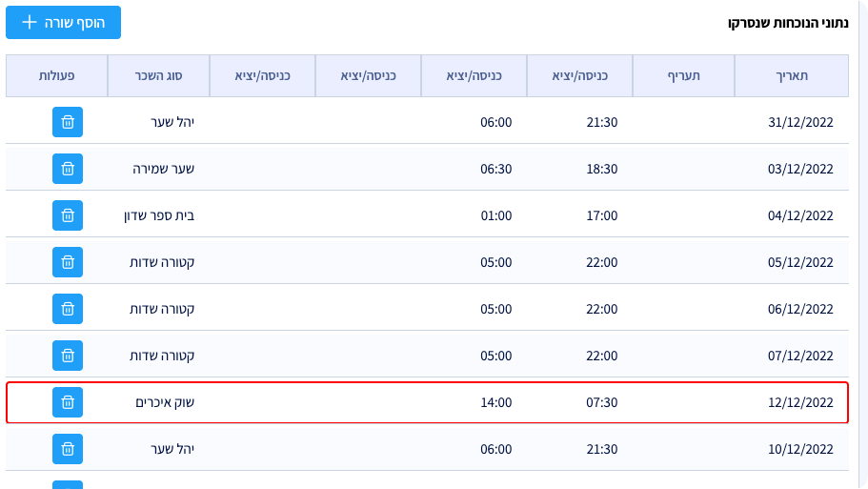Image resolution: width=868 pixels, height=489 pixels.
Task: Click the 06:30 time cell
Action: (x=495, y=169)
